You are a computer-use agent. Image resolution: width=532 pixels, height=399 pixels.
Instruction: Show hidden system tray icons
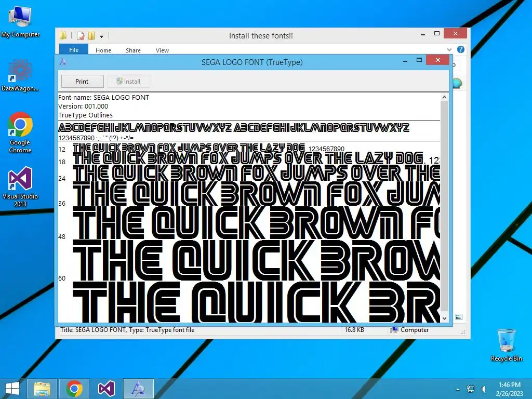458,389
